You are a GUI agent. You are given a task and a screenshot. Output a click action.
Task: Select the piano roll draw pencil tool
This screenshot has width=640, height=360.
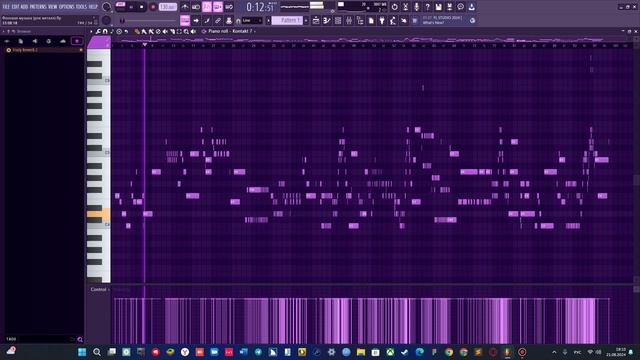point(137,31)
